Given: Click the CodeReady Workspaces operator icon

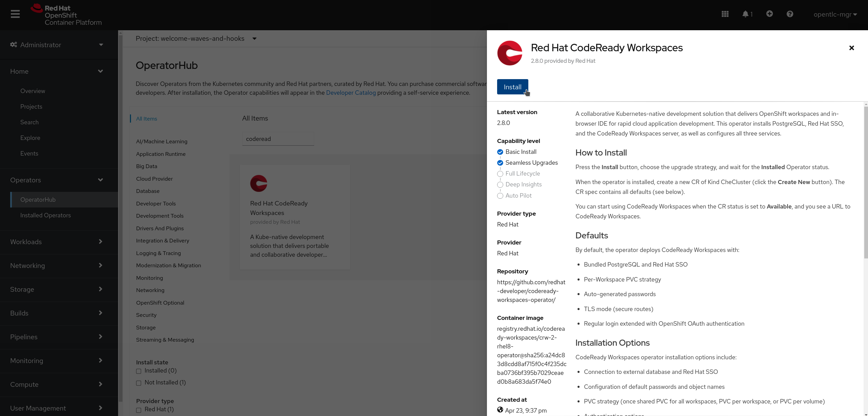Looking at the screenshot, I should coord(259,183).
